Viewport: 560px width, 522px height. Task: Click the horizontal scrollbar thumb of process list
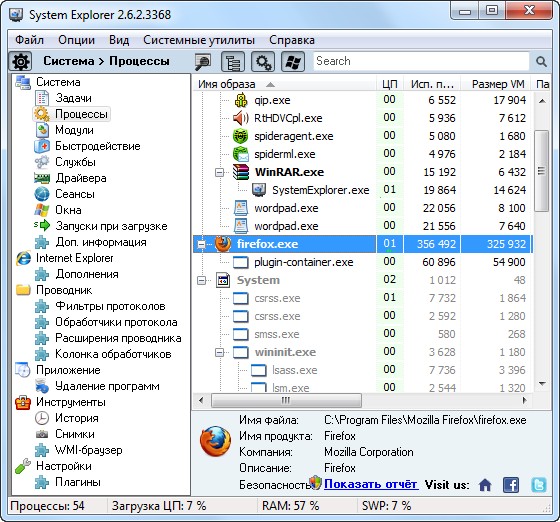[286, 400]
